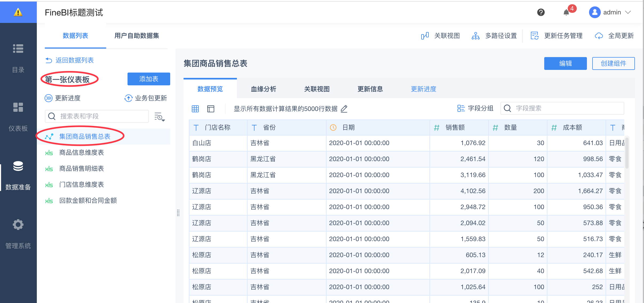Expand the admin account dropdown arrow
This screenshot has width=644, height=303.
pyautogui.click(x=628, y=12)
